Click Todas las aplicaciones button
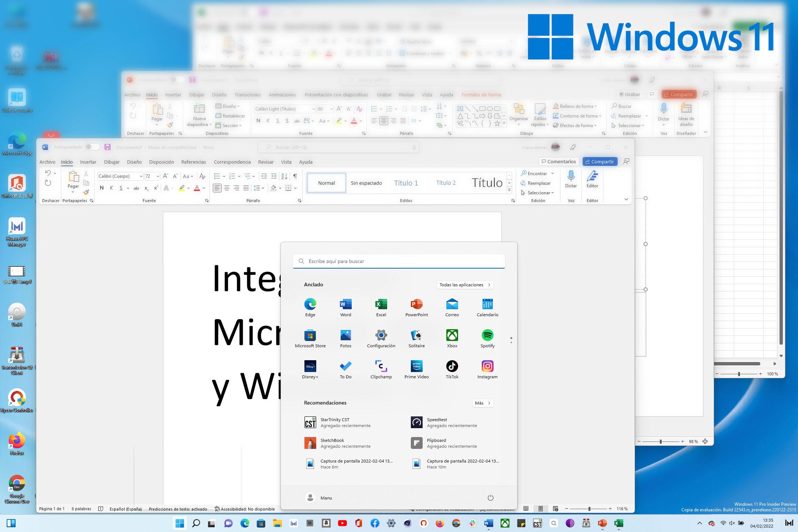The width and height of the screenshot is (798, 532). coord(465,285)
